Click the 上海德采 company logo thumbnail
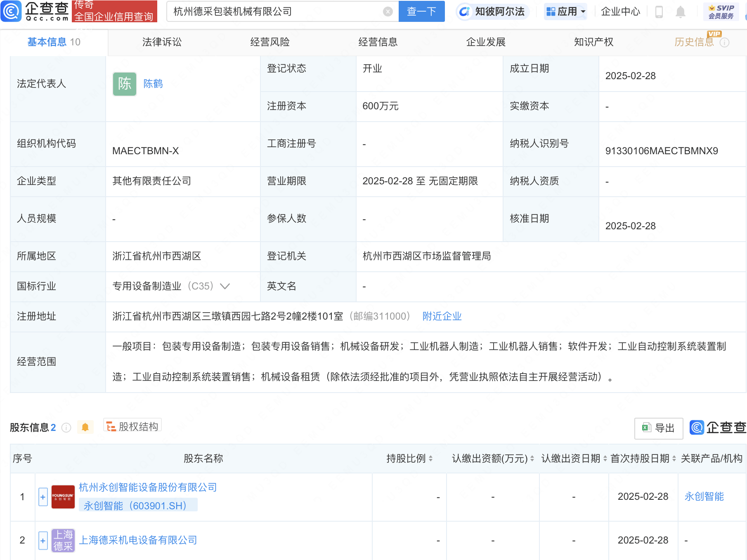Image resolution: width=747 pixels, height=560 pixels. 63,540
